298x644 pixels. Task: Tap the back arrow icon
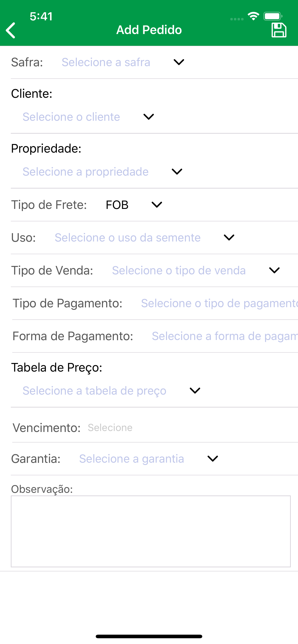click(x=11, y=30)
